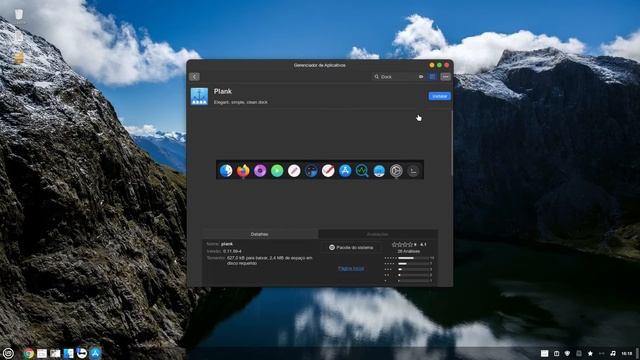The width and height of the screenshot is (640, 360).
Task: Click the '28 Análises' review count
Action: pos(409,251)
